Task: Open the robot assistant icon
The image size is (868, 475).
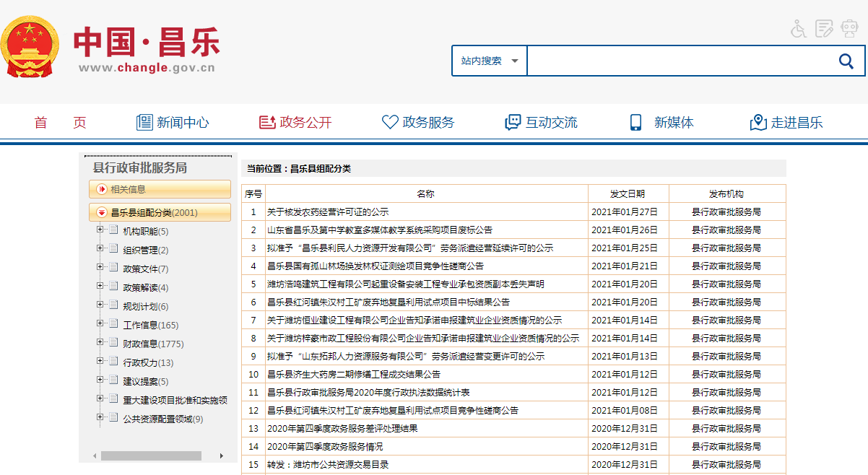Action: 849,29
